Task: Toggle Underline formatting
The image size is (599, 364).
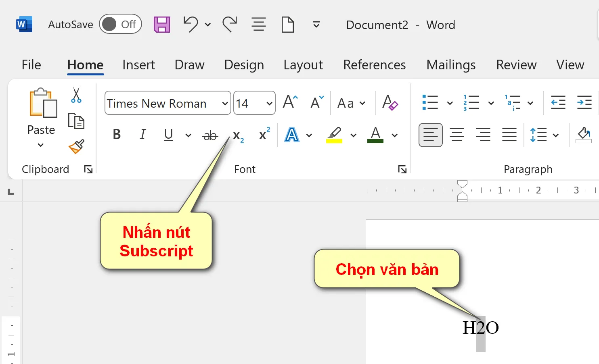Action: coord(168,135)
